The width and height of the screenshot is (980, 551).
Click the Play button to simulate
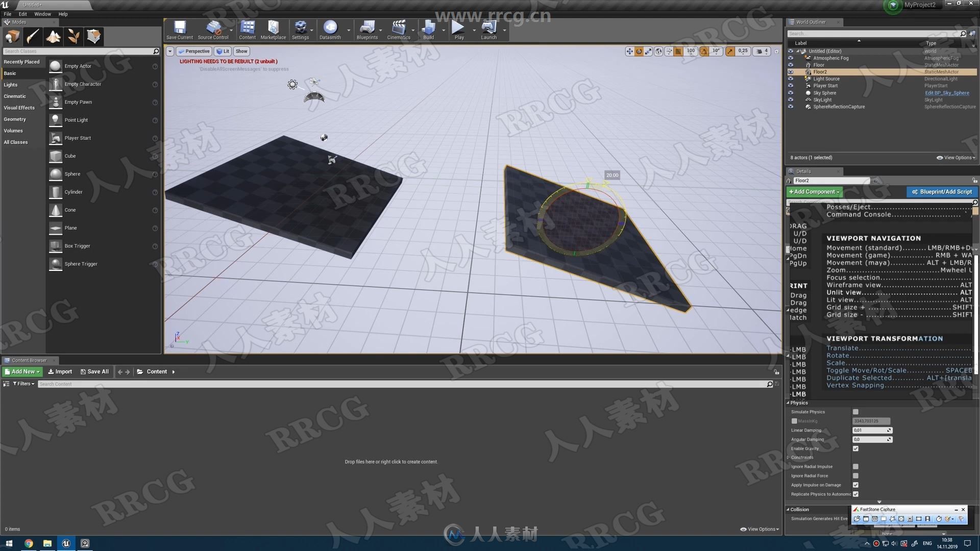tap(458, 30)
